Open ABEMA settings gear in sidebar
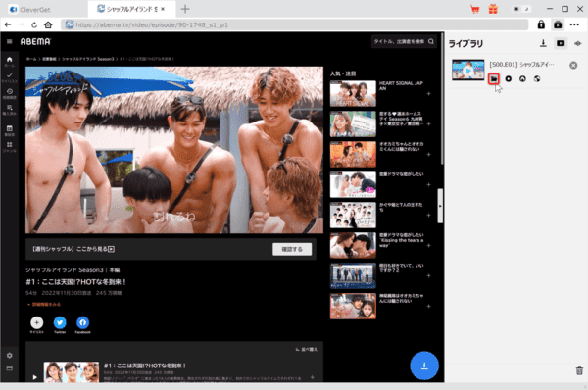Screen dimensions: 588x390 [x=10, y=355]
